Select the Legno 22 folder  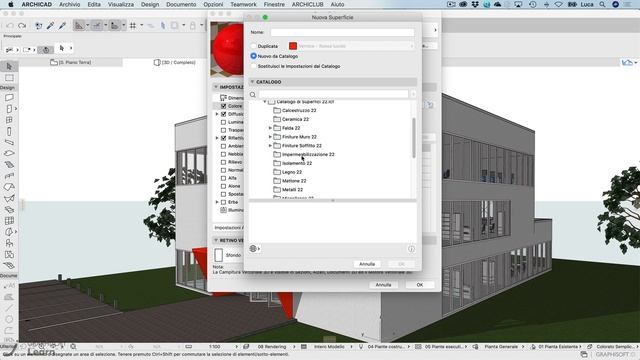[287, 172]
